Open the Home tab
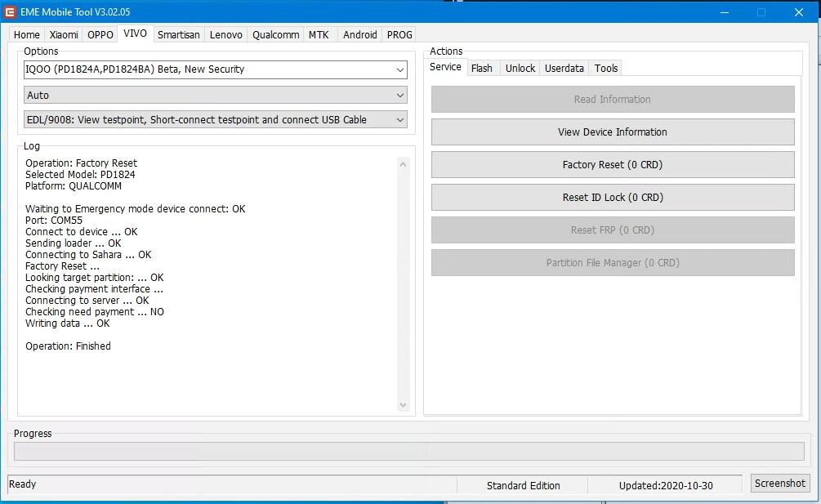821x504 pixels. coord(27,34)
